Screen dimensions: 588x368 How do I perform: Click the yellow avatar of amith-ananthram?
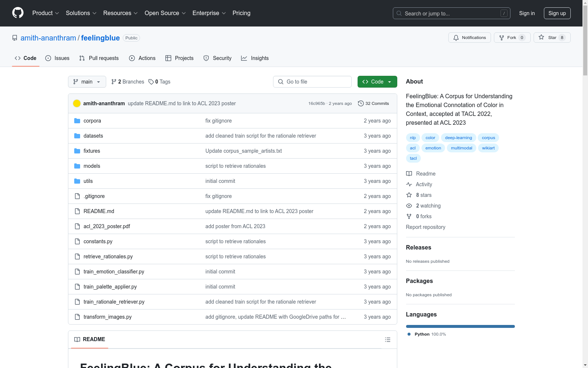77,103
